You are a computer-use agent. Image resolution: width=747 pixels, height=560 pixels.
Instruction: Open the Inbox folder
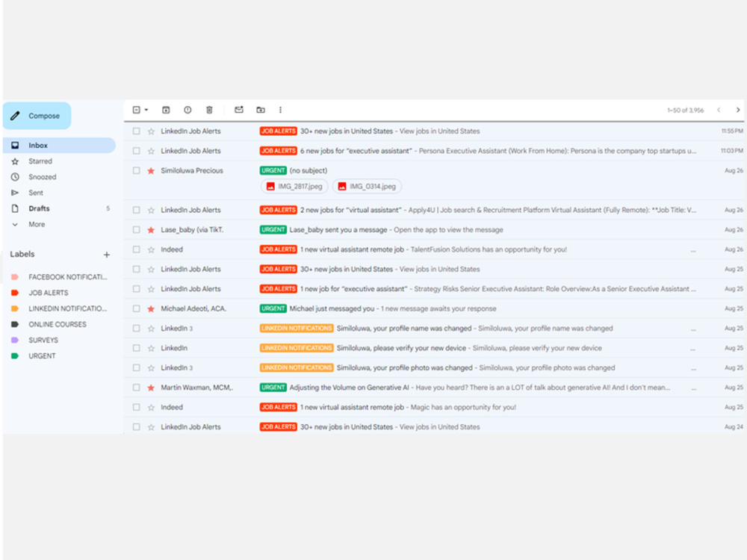pos(59,146)
